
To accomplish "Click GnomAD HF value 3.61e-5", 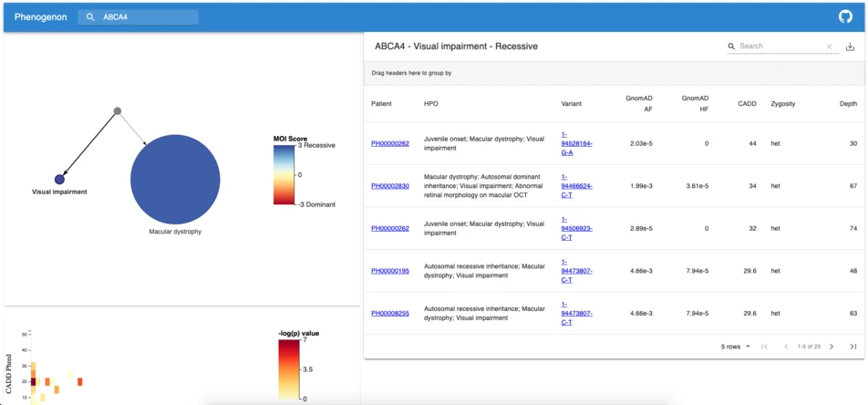I will tap(697, 186).
